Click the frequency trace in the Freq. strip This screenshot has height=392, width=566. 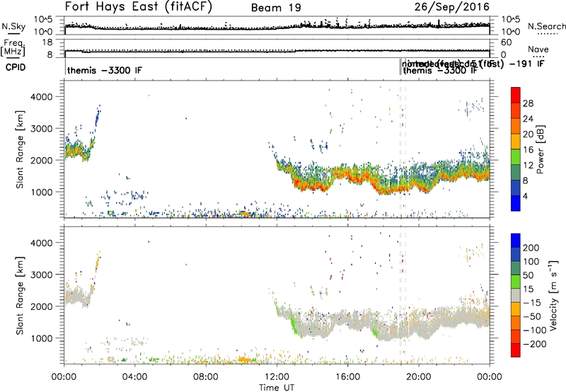pos(277,51)
